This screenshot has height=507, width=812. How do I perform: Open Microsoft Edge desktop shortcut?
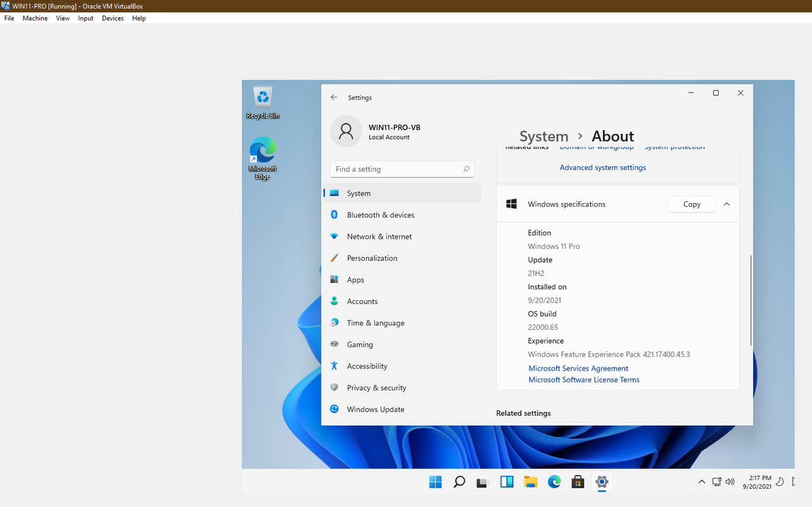[x=263, y=159]
